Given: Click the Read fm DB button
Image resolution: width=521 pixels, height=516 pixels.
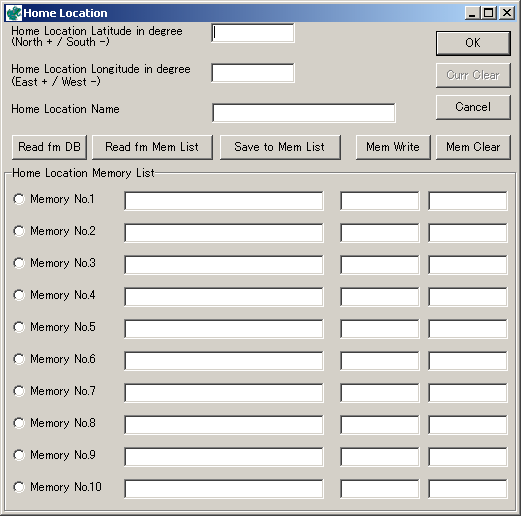Looking at the screenshot, I should tap(49, 147).
